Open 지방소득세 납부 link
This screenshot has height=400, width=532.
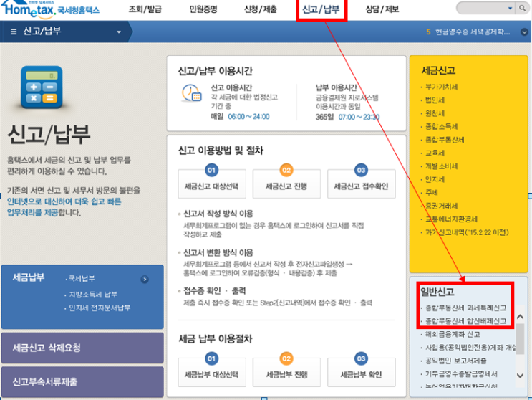point(93,295)
